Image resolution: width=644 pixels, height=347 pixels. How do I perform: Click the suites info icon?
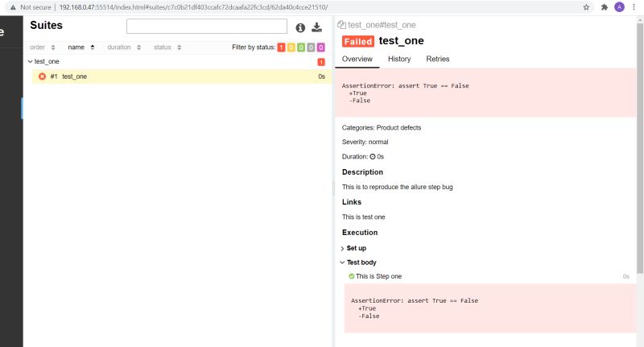(x=300, y=27)
